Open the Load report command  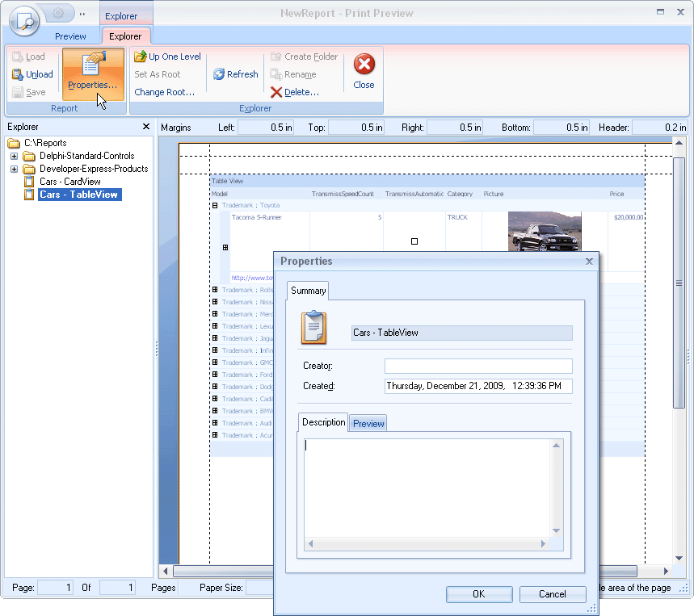29,57
